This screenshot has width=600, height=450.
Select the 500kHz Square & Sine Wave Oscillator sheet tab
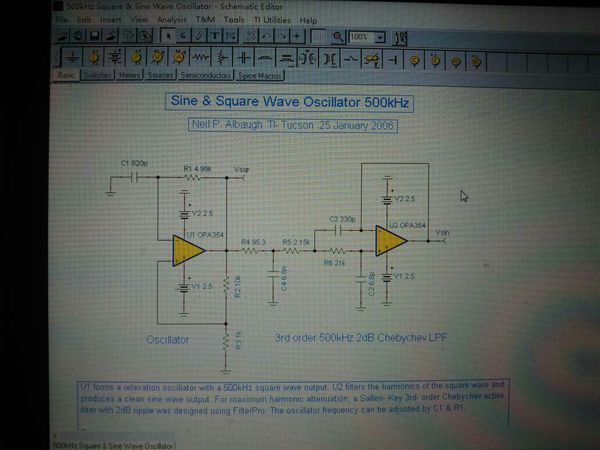(113, 446)
